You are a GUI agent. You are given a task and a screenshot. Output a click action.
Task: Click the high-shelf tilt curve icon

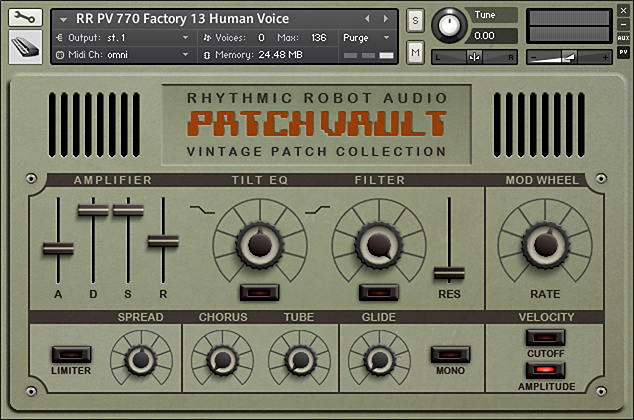pyautogui.click(x=317, y=209)
